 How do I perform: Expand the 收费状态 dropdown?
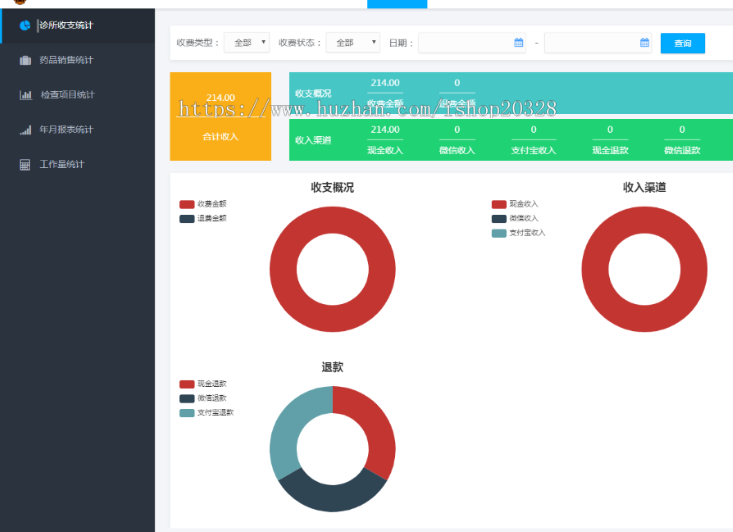click(353, 43)
